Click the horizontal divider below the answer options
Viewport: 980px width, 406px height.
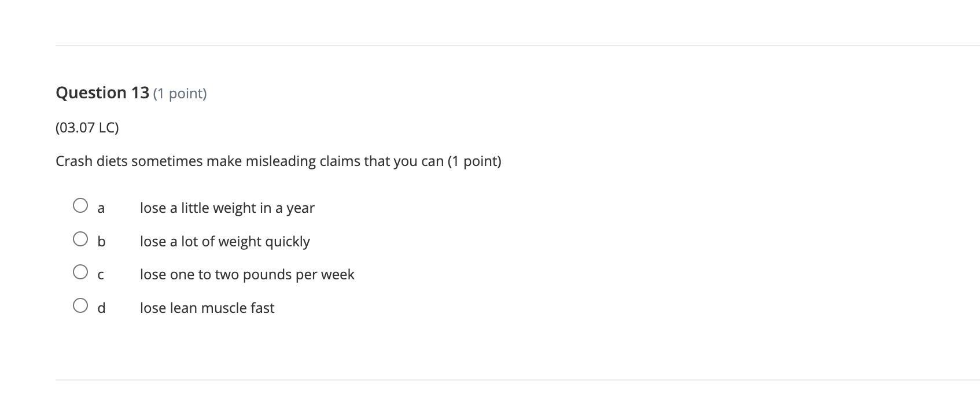pos(518,379)
